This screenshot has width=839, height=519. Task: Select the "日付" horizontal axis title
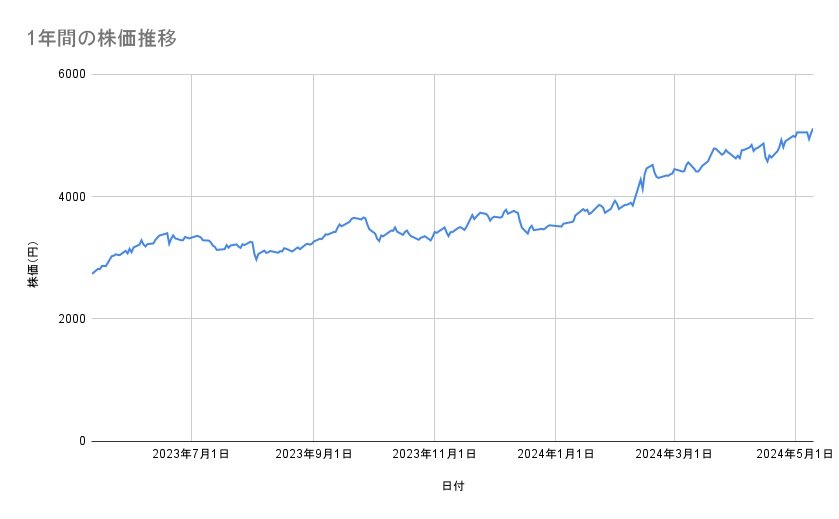[452, 486]
